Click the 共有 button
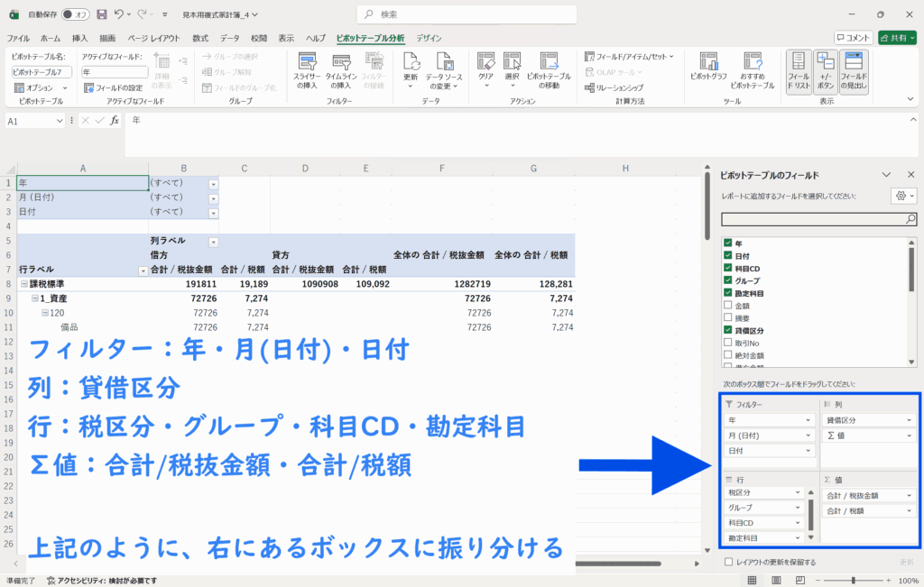Screen dimensions: 924x587 (897, 38)
